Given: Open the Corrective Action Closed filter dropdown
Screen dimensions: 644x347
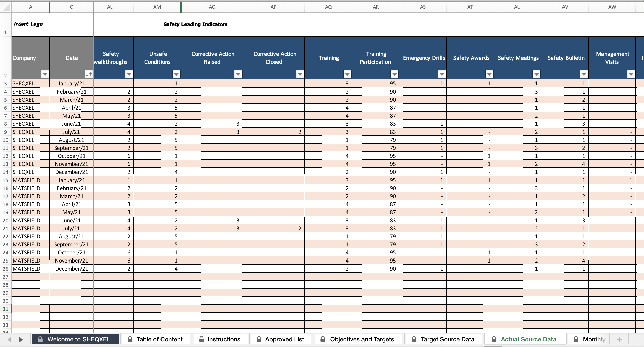Looking at the screenshot, I should point(300,74).
